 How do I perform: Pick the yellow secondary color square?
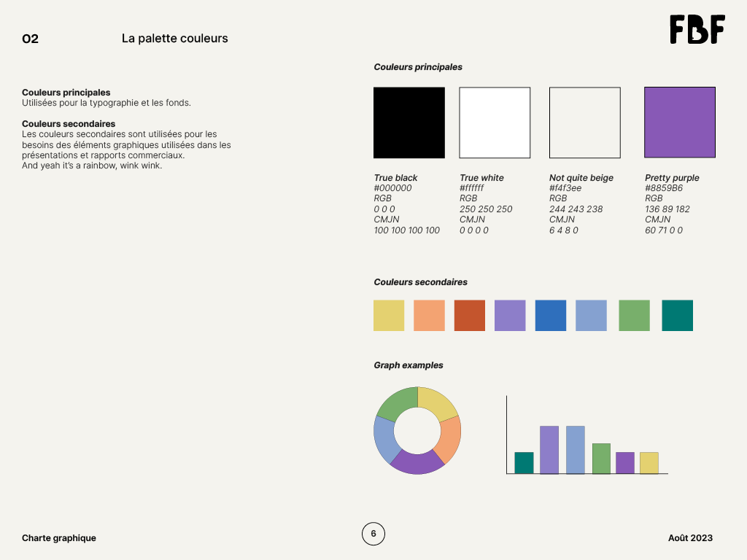point(389,315)
